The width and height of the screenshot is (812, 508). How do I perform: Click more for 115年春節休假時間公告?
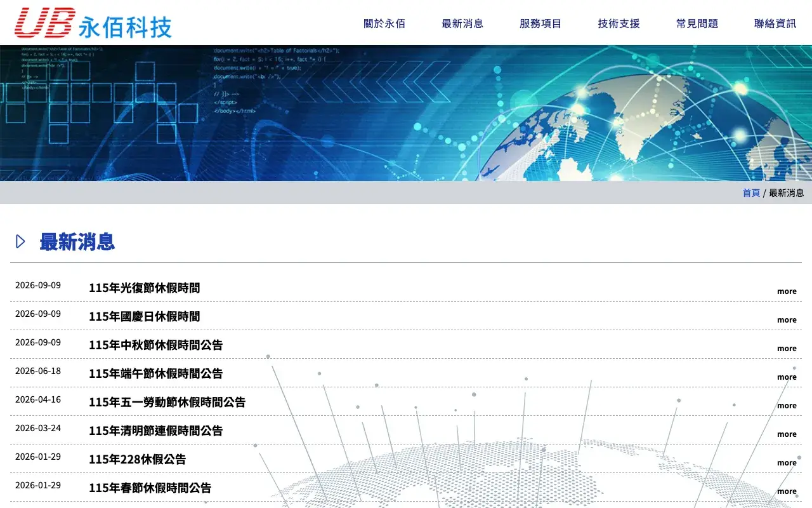point(787,491)
